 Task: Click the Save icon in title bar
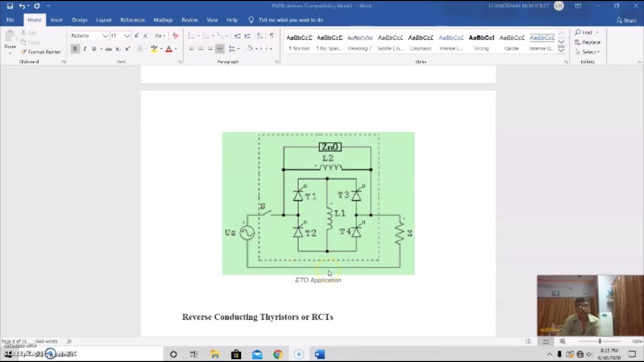[10, 6]
